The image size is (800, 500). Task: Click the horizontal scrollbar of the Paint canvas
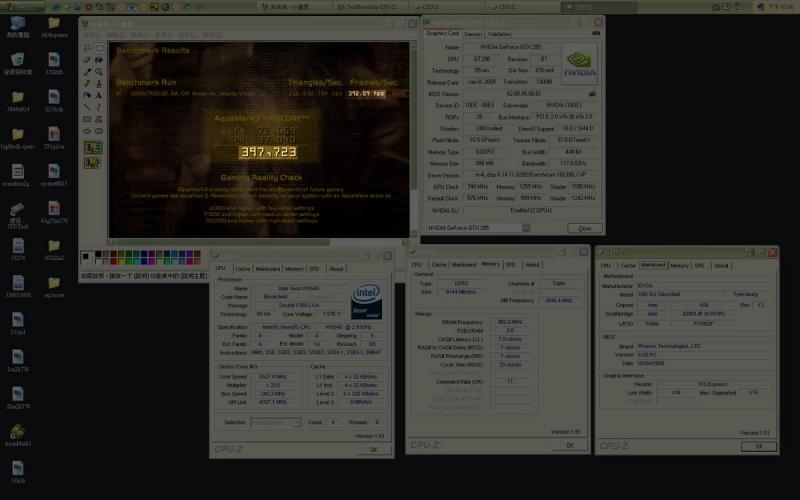pyautogui.click(x=259, y=242)
